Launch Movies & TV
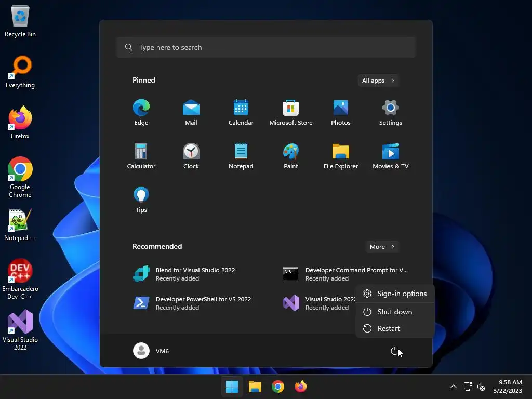Screen dimensions: 532x399 pos(391,156)
